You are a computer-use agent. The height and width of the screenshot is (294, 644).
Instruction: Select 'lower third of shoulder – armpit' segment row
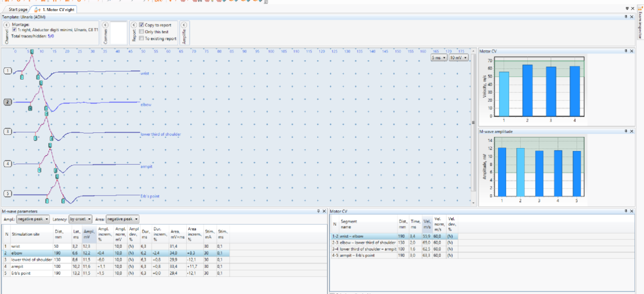coord(395,249)
